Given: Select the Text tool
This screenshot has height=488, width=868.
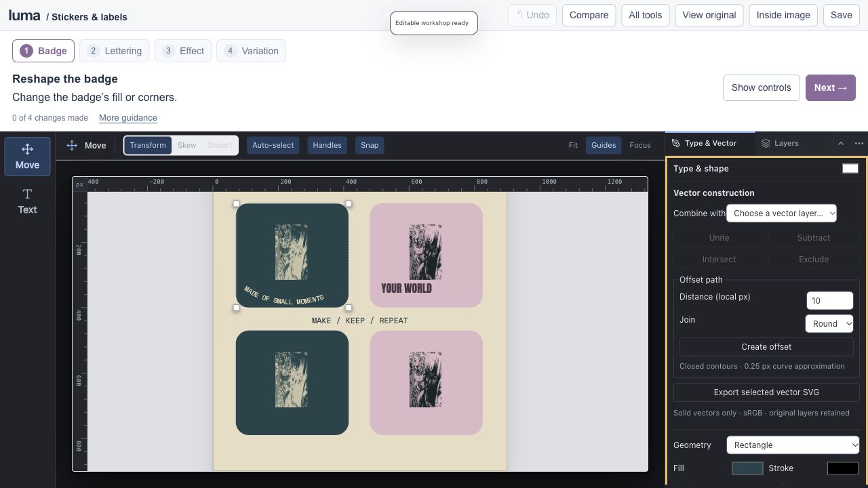Looking at the screenshot, I should click(27, 201).
